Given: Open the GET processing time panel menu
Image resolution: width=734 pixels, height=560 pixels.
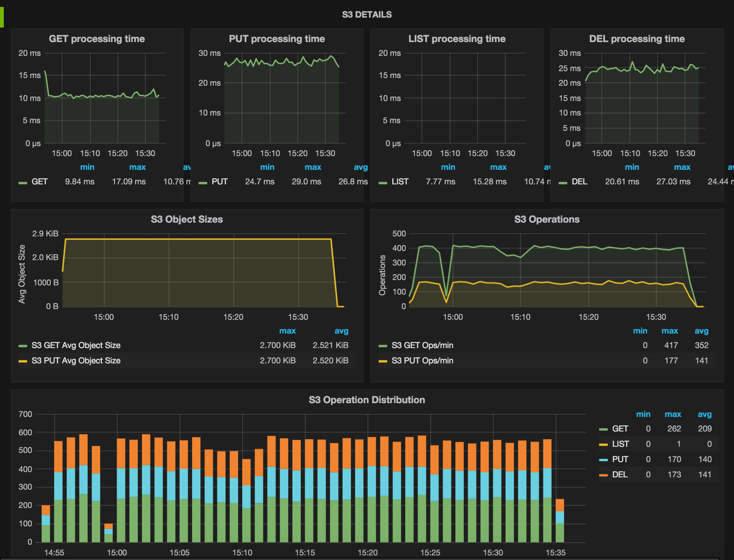Looking at the screenshot, I should 97,39.
